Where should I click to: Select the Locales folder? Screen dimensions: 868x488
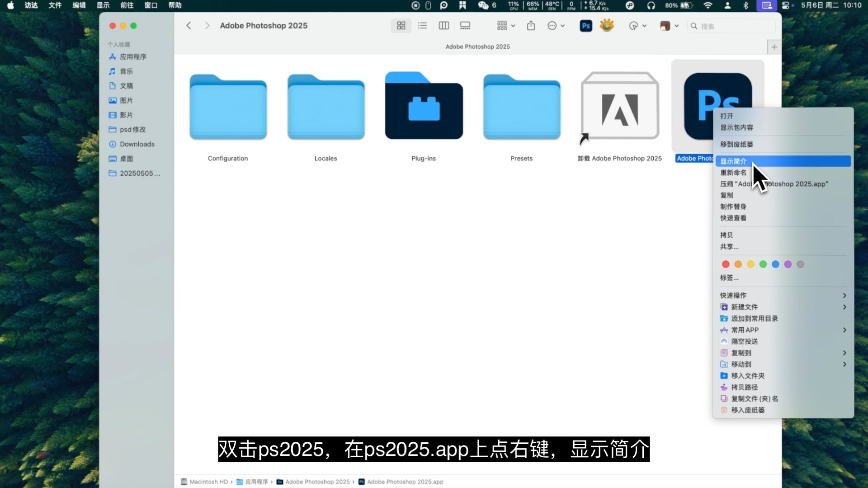(326, 107)
